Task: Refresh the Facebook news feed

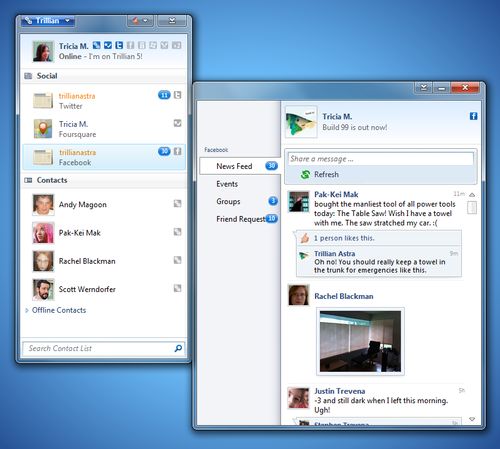Action: click(x=320, y=174)
